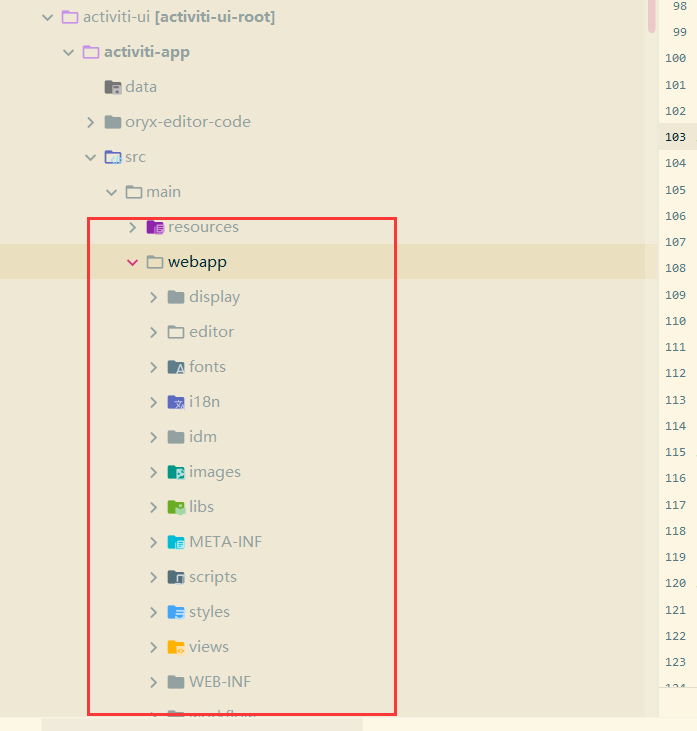
Task: Select the 'activiti-ui [activiti-ui-root]' label
Action: click(179, 17)
